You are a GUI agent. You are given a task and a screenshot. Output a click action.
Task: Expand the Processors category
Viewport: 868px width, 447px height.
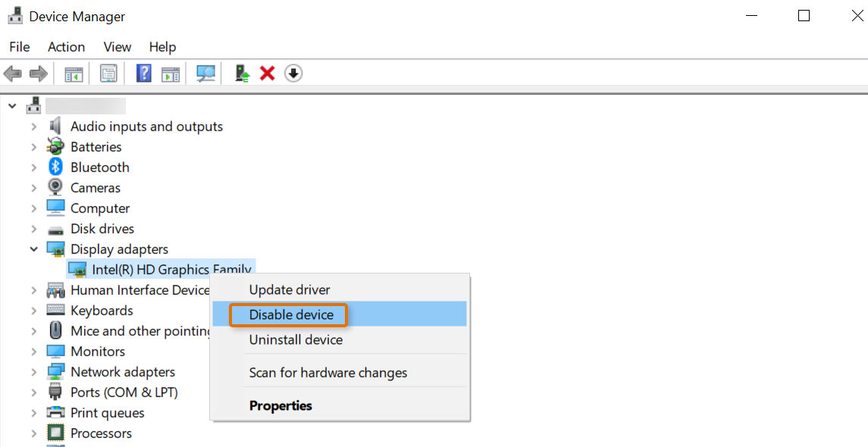point(33,433)
